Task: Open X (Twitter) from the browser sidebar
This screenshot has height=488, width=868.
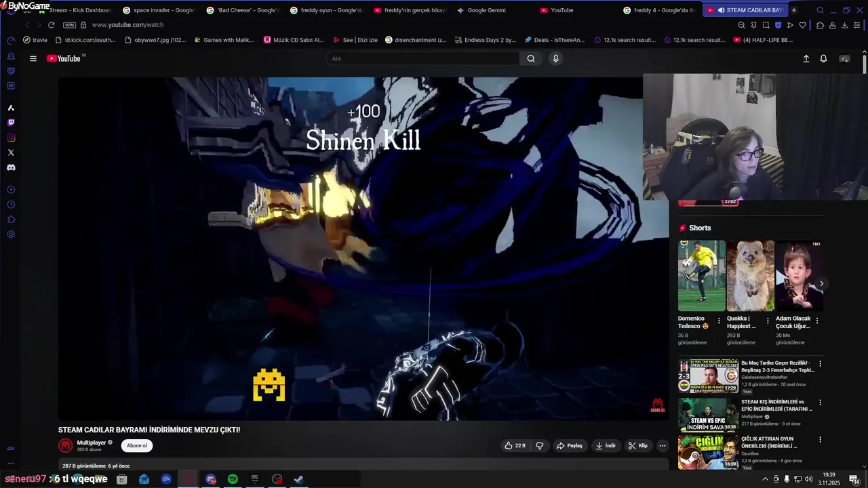Action: (11, 152)
